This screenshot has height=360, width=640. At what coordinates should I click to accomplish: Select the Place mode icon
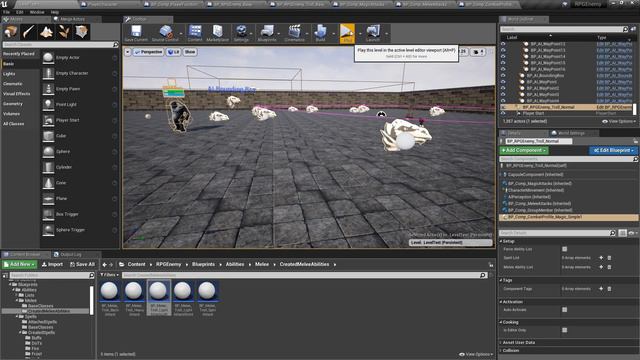pos(11,32)
